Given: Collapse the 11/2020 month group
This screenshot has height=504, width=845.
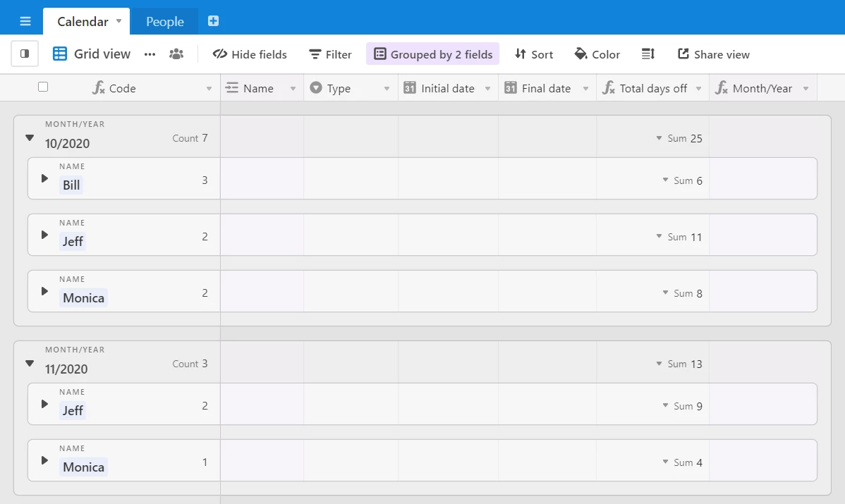Looking at the screenshot, I should (30, 364).
